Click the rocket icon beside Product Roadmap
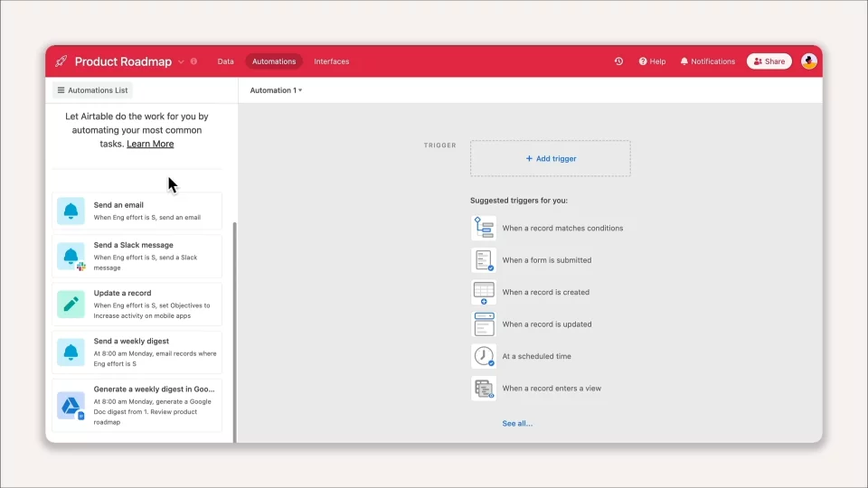The width and height of the screenshot is (868, 488). click(x=61, y=61)
